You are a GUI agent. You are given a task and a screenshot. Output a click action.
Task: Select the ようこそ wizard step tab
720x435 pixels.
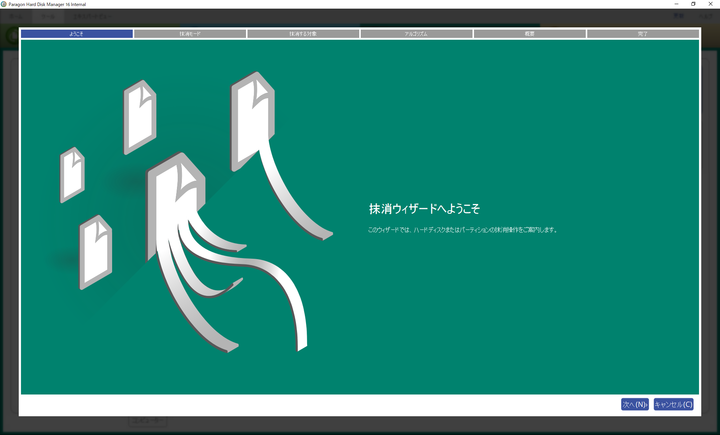click(77, 33)
